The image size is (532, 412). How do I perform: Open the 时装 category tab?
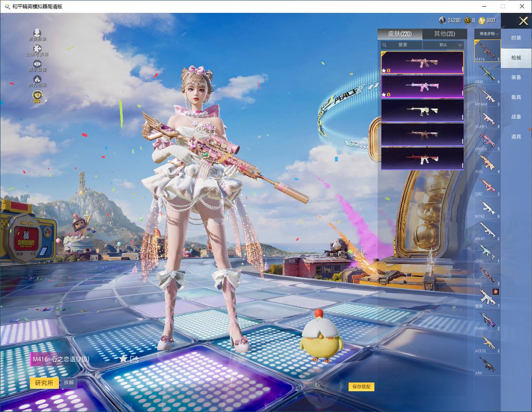tap(516, 38)
